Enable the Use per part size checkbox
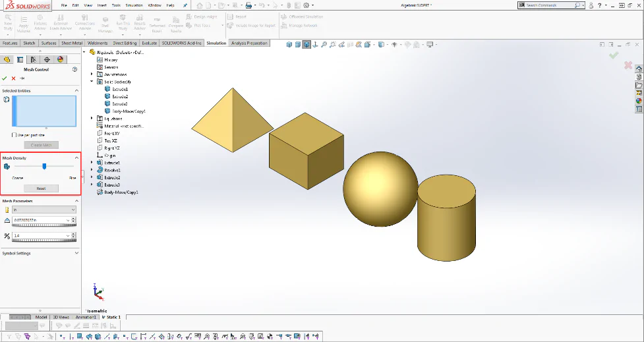Image resolution: width=644 pixels, height=342 pixels. pyautogui.click(x=14, y=134)
